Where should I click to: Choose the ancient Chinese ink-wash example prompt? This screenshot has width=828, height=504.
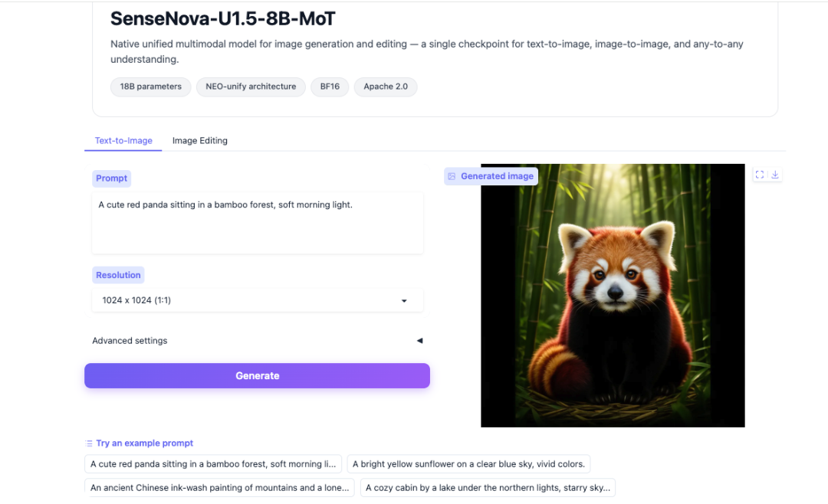[x=219, y=488]
